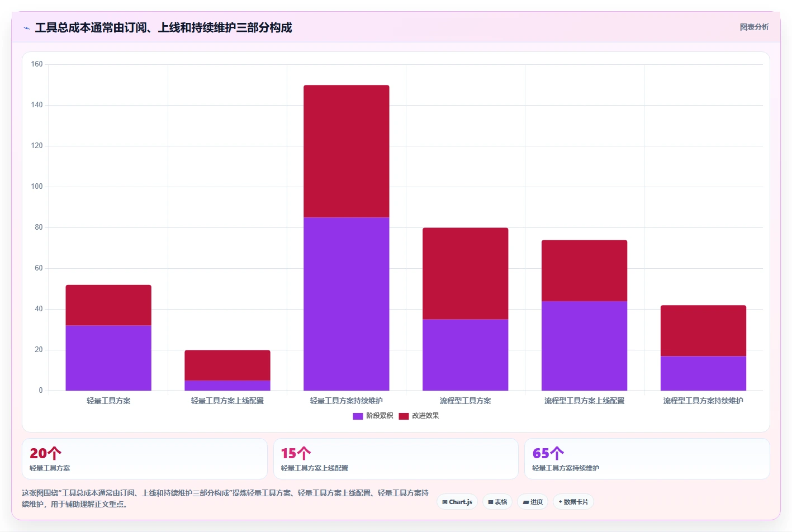Click the 改进效果 legend label
The height and width of the screenshot is (532, 792).
coord(425,416)
